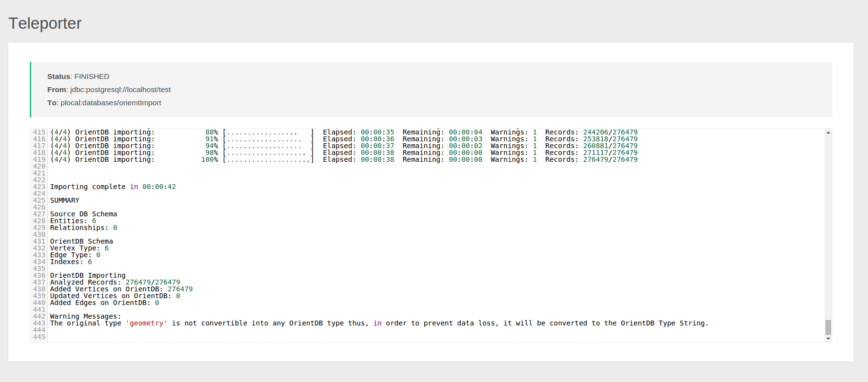Click remaining time '00:00:04'
Viewport: 868px width, 382px height.
[x=466, y=132]
